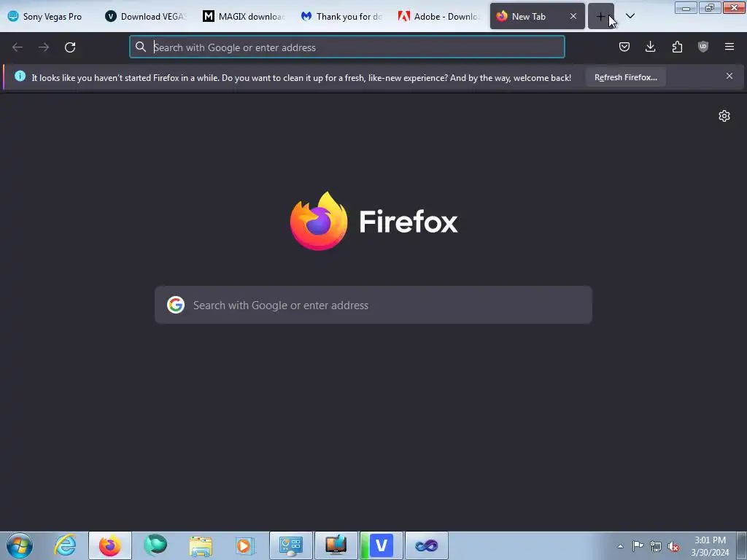
Task: Open the monitor taskbar application
Action: pos(336,545)
